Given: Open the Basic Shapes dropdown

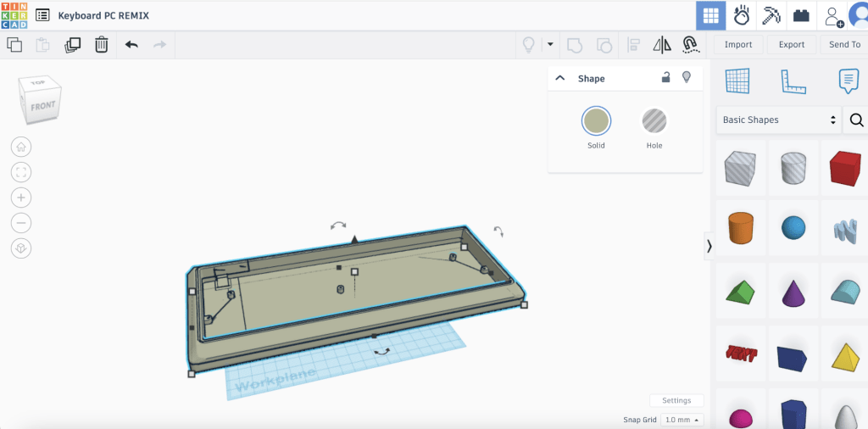Looking at the screenshot, I should (x=779, y=120).
